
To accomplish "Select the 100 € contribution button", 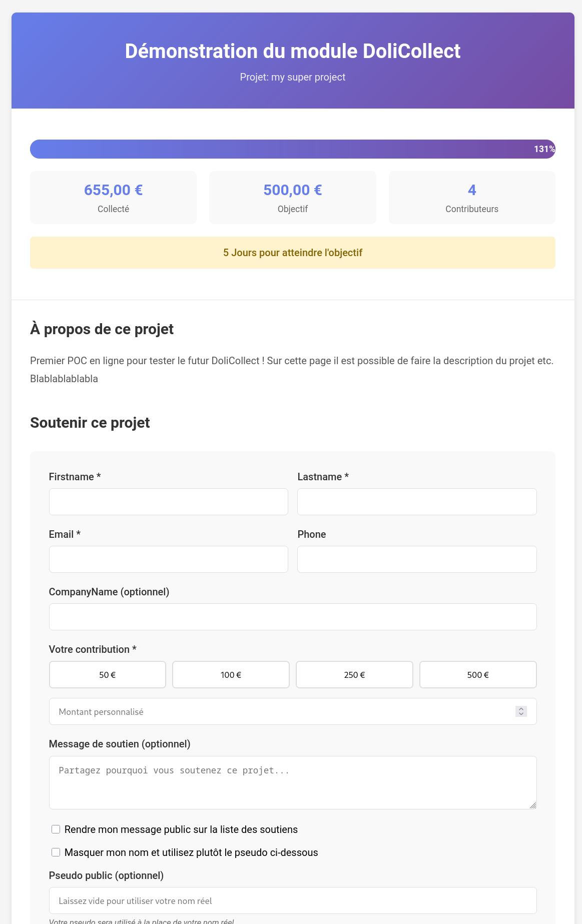I will pyautogui.click(x=231, y=675).
